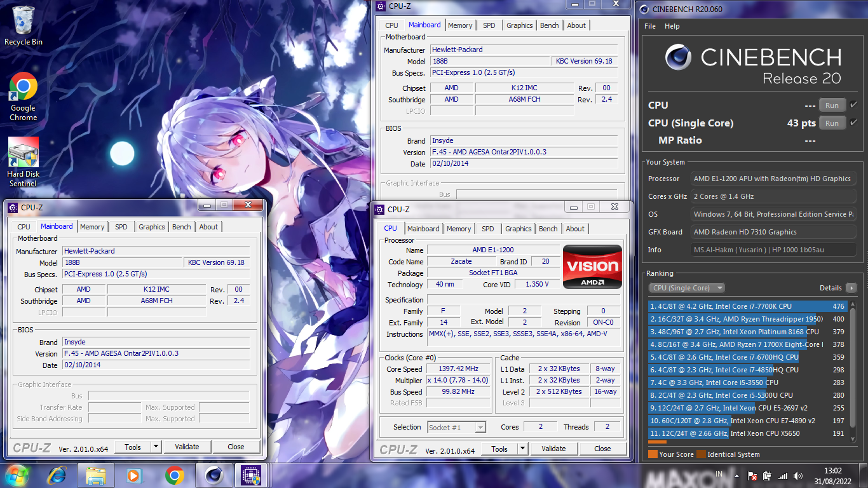Image resolution: width=868 pixels, height=488 pixels.
Task: Expand the Details arrow in Ranking
Action: click(x=851, y=288)
